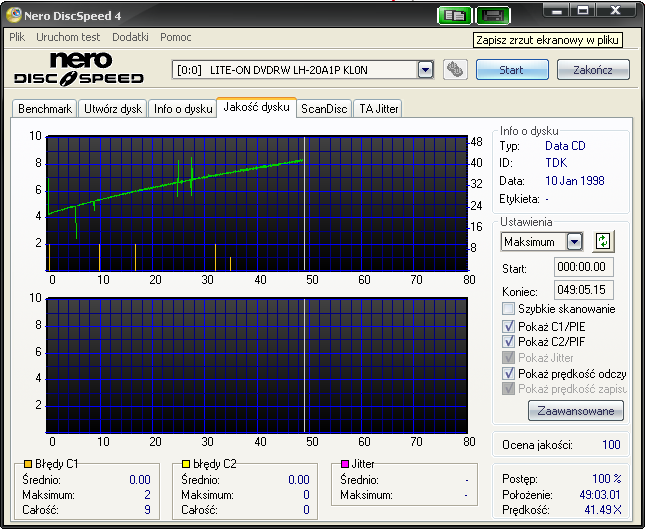Click the Start button
This screenshot has width=645, height=529.
click(x=512, y=70)
